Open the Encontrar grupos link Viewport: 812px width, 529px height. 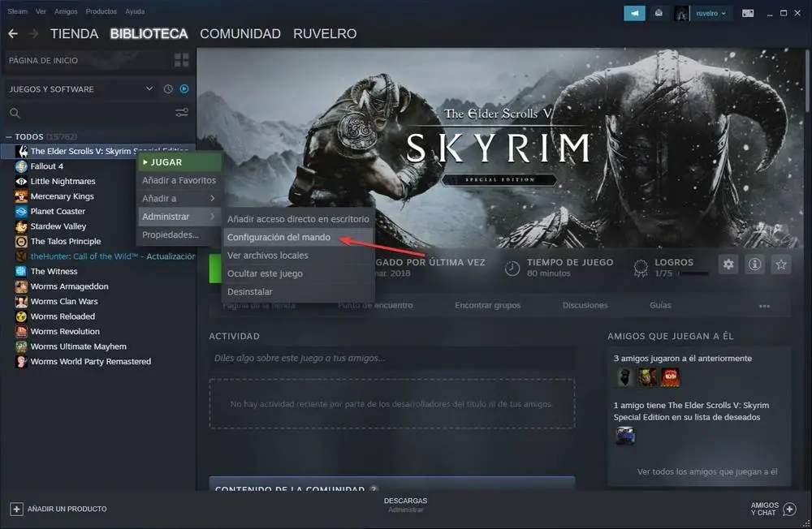[x=487, y=305]
